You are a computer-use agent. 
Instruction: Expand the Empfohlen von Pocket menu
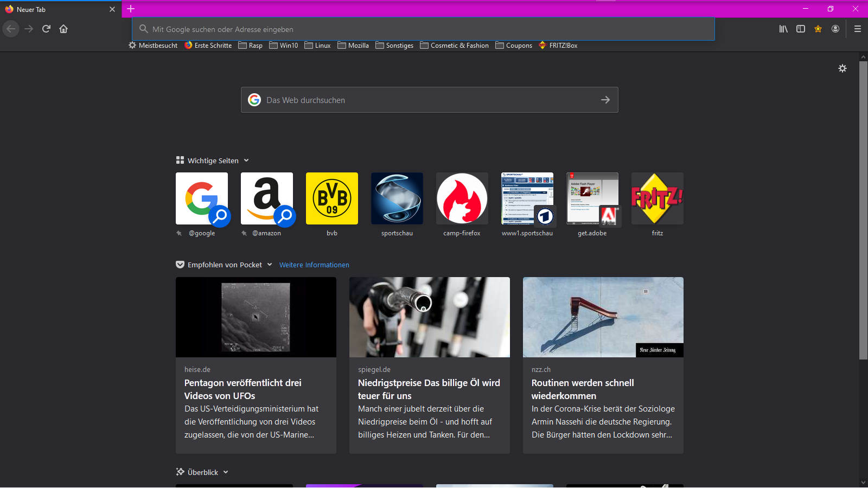coord(270,265)
